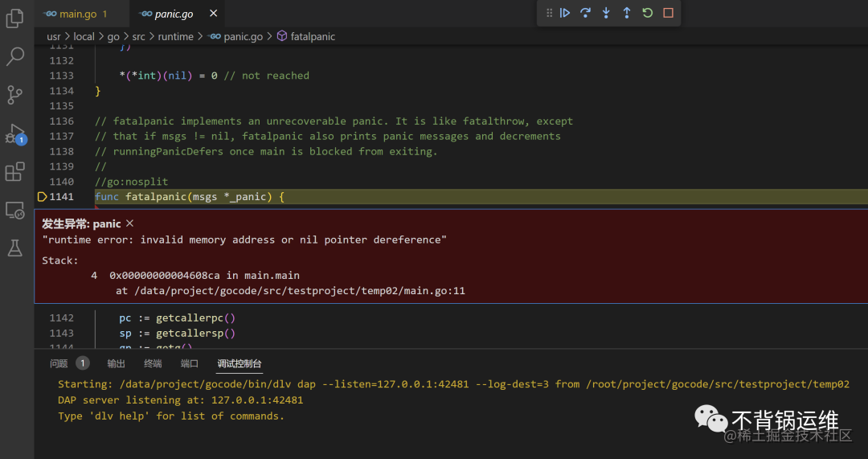Open the Testing flask view
Screen dimensions: 868x459
(x=14, y=248)
